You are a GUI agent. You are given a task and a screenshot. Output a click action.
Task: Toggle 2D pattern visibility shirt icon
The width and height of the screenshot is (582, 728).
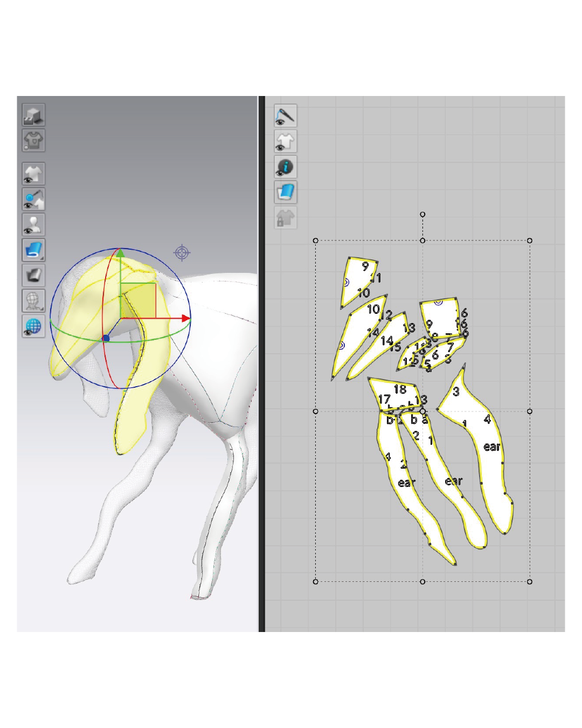286,141
